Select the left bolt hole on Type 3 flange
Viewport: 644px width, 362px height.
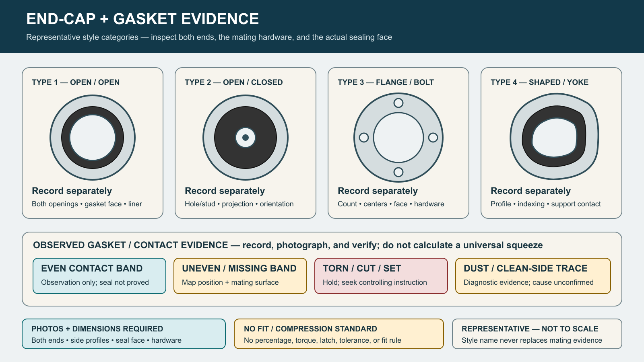(364, 138)
